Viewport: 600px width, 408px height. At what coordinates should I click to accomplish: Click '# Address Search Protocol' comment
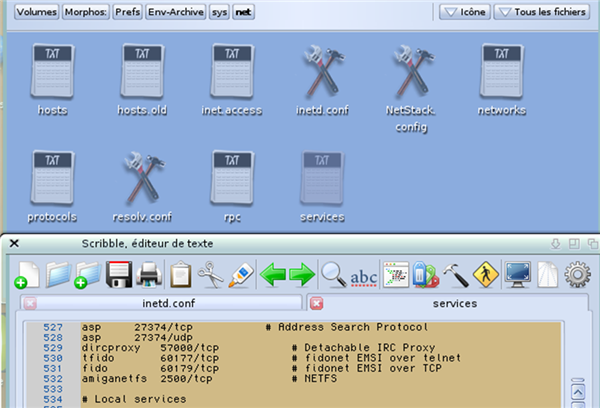click(x=347, y=327)
